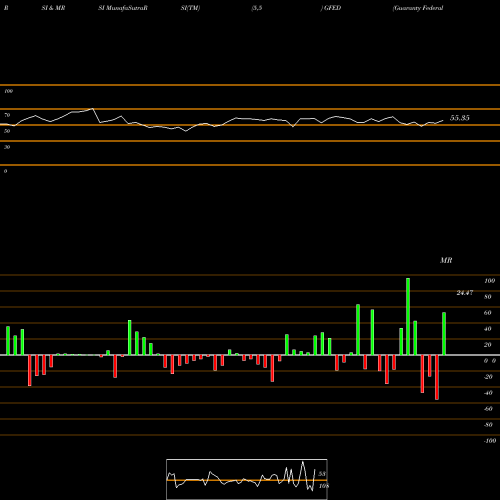The height and width of the screenshot is (500, 500).
Task: Click the RSI value label 55.85
Action: (x=460, y=118)
